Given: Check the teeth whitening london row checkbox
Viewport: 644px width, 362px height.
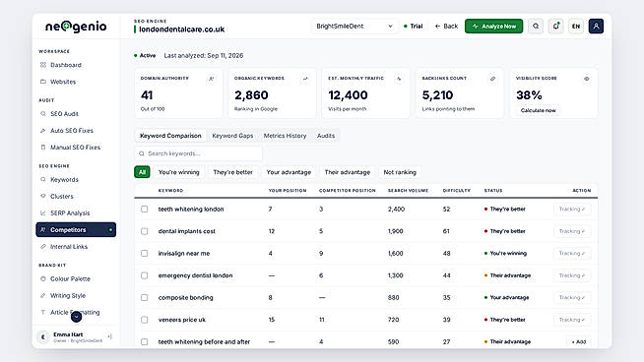Looking at the screenshot, I should click(144, 209).
